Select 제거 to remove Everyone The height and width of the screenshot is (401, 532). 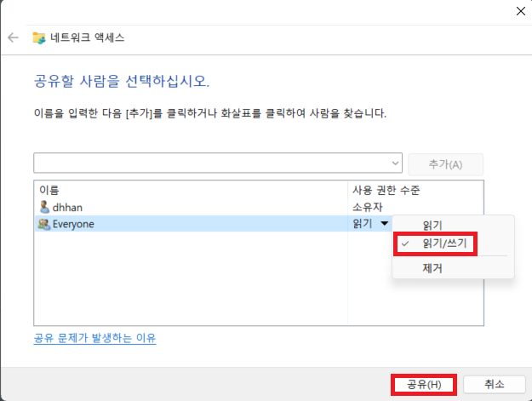click(432, 268)
